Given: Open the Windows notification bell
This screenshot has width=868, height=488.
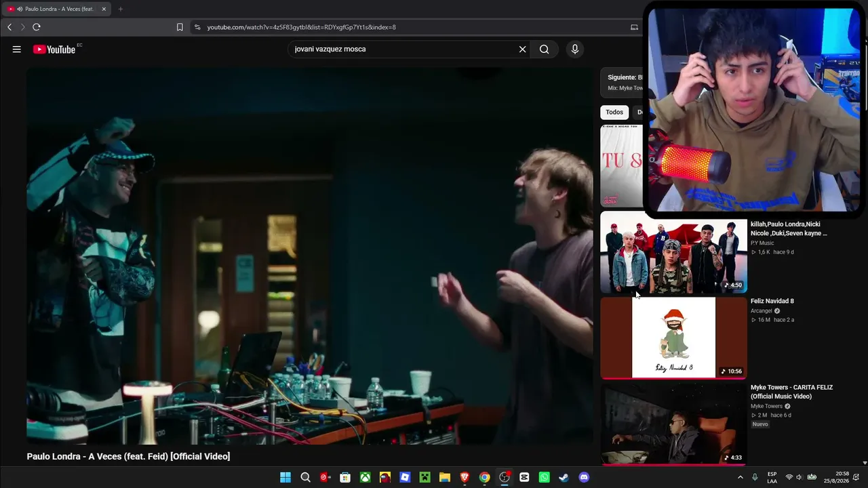Looking at the screenshot, I should pyautogui.click(x=856, y=477).
